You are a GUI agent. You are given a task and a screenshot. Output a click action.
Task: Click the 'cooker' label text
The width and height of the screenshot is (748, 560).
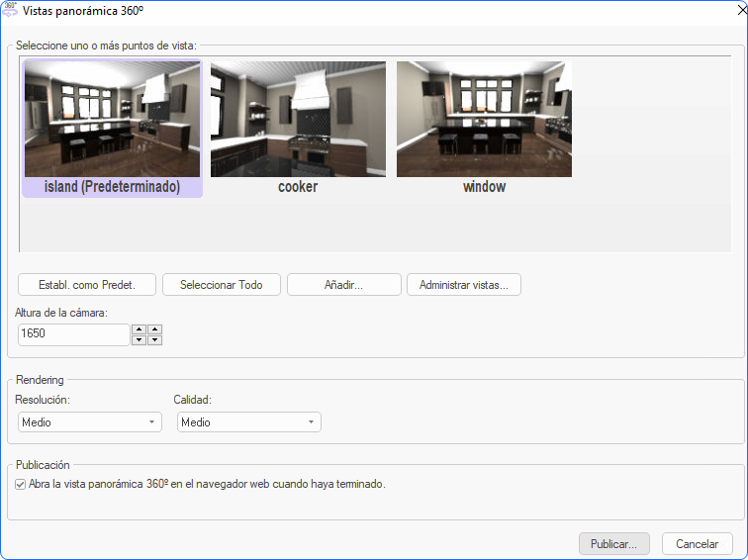298,187
